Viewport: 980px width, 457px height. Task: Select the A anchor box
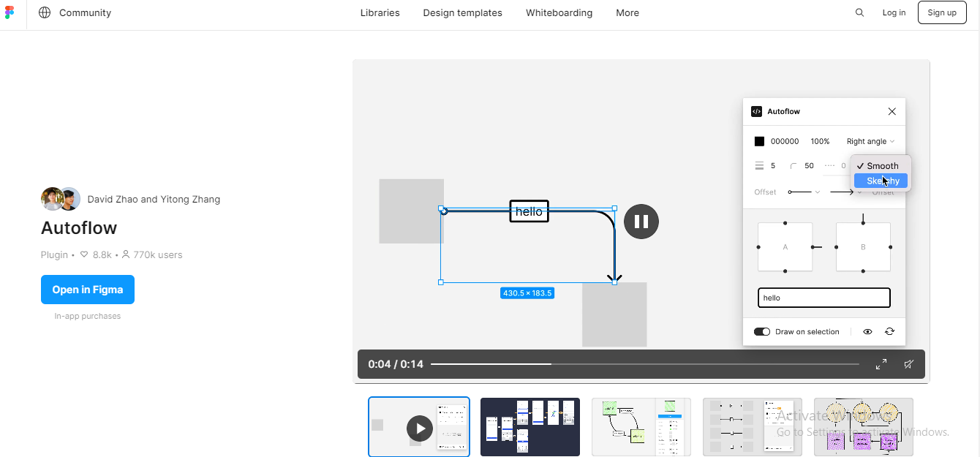point(785,247)
